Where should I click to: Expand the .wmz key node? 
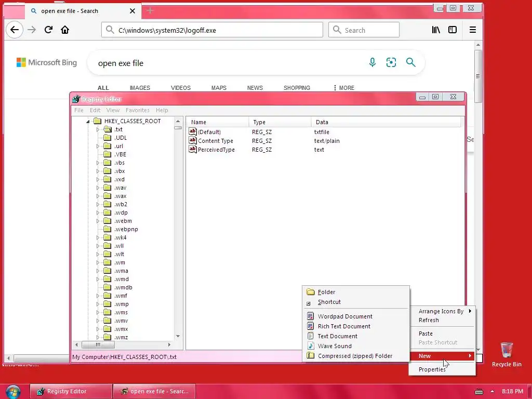[x=98, y=337]
